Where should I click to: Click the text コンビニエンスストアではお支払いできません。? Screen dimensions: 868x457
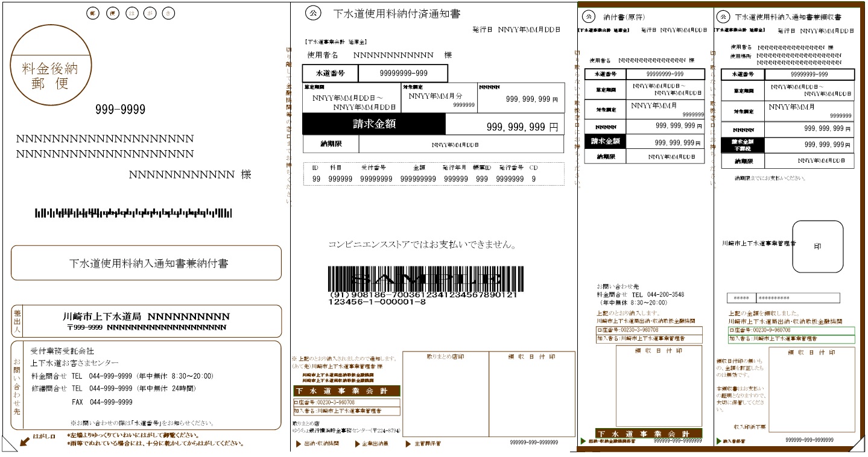tap(422, 245)
